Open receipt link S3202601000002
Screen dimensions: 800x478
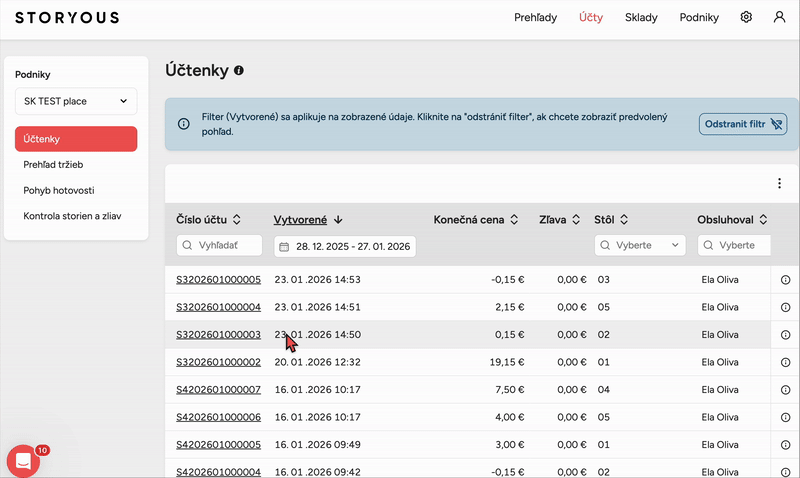click(x=218, y=362)
